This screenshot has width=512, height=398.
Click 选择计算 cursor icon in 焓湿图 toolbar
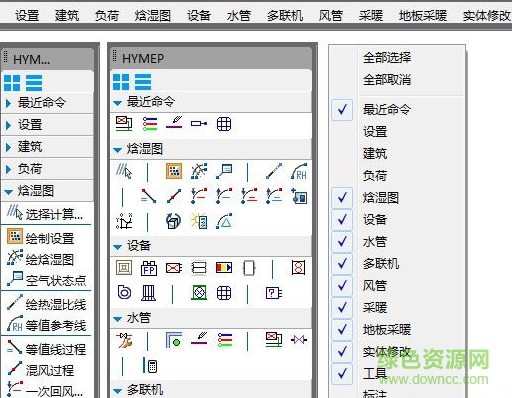point(124,172)
